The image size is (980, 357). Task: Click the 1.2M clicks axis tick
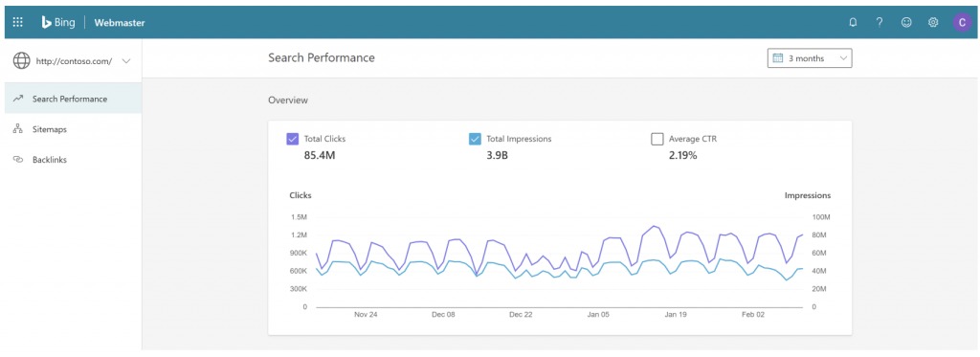click(x=299, y=235)
